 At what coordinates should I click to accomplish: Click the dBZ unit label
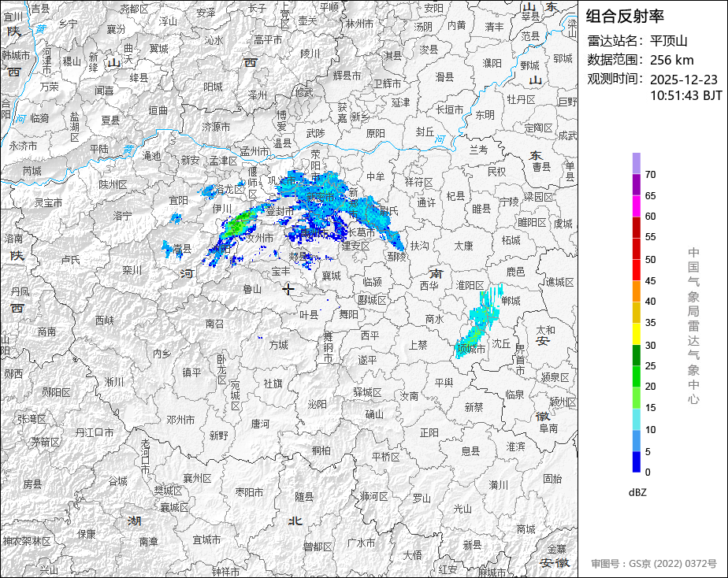pyautogui.click(x=637, y=492)
